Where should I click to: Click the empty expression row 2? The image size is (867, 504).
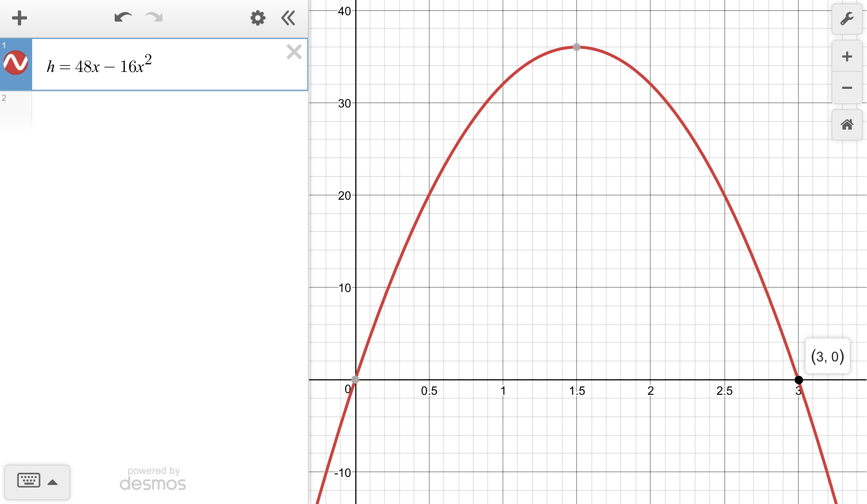169,112
